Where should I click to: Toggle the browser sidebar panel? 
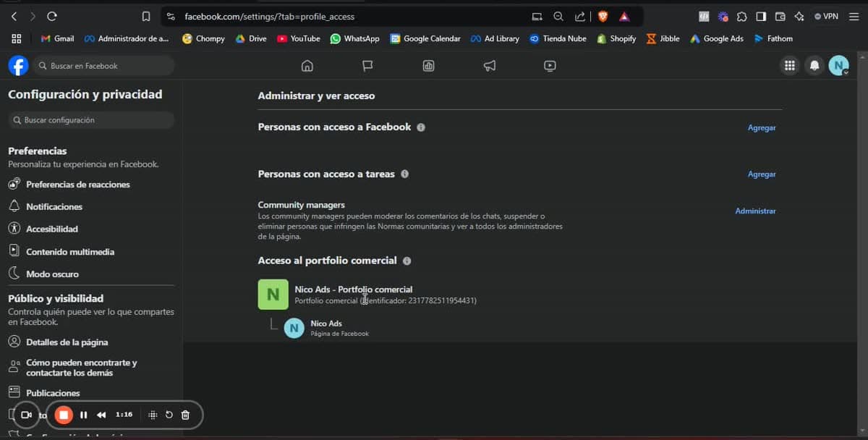click(761, 16)
